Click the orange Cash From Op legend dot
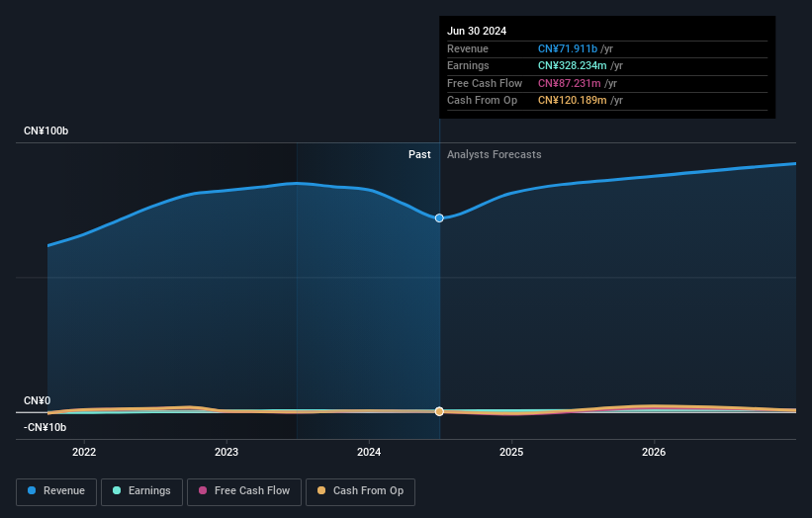This screenshot has width=812, height=518. click(321, 490)
